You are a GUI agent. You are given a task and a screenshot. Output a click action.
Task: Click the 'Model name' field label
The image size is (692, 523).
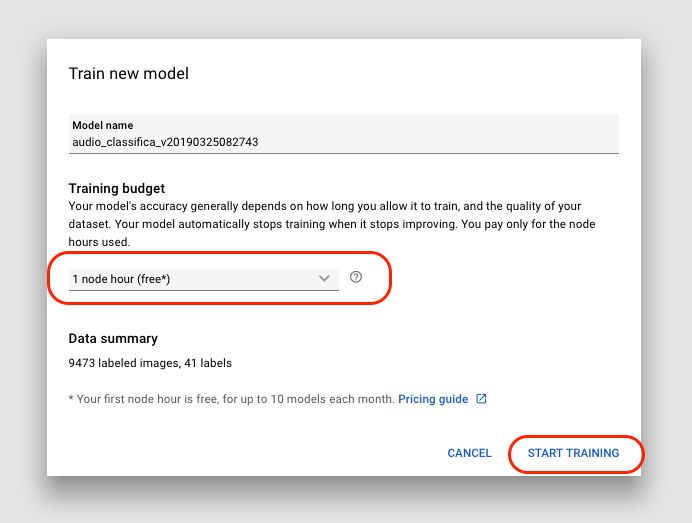102,126
